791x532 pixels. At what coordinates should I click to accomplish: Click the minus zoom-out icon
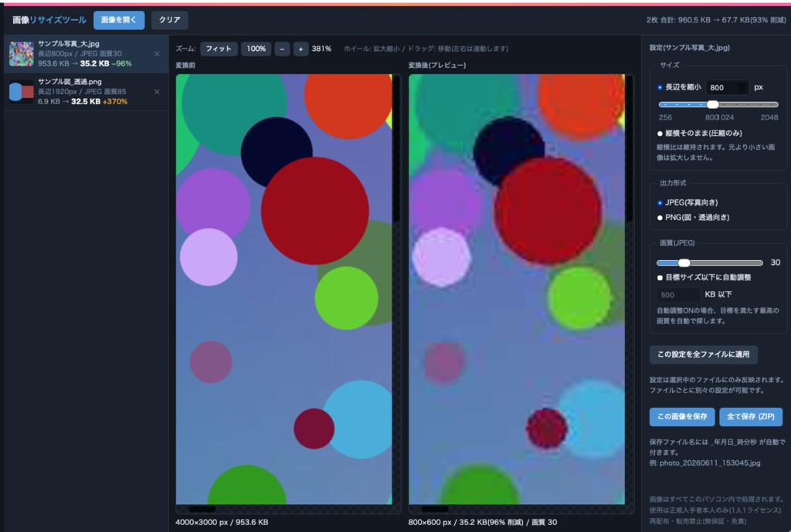282,49
